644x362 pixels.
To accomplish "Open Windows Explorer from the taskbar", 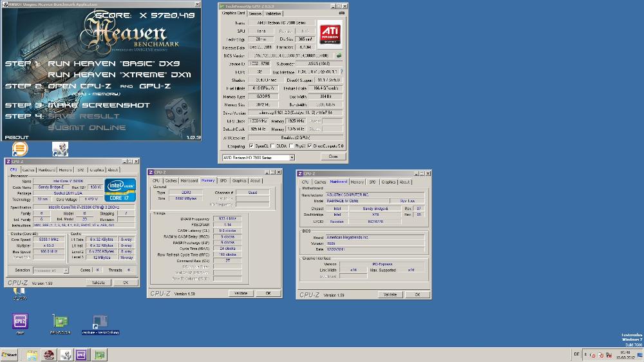I will click(32, 355).
